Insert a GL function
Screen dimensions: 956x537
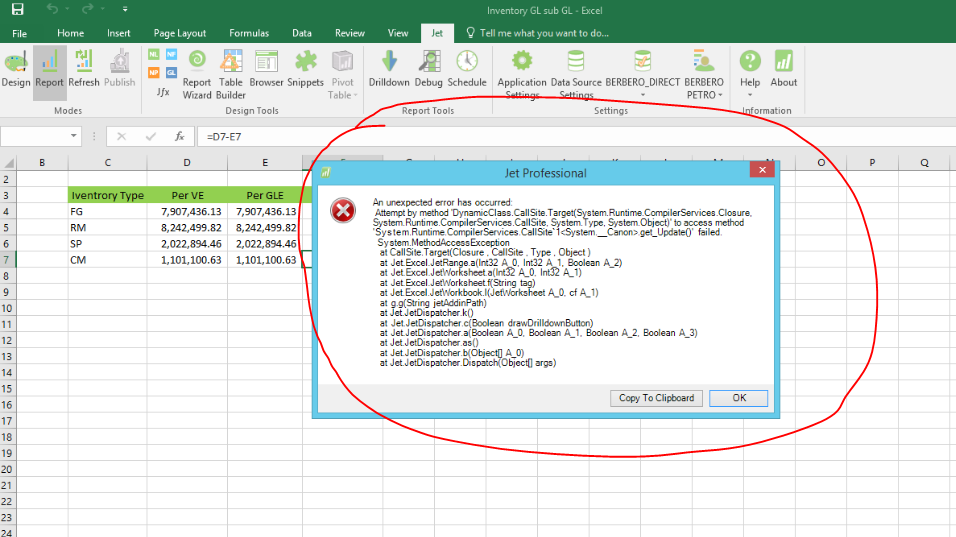coord(171,73)
